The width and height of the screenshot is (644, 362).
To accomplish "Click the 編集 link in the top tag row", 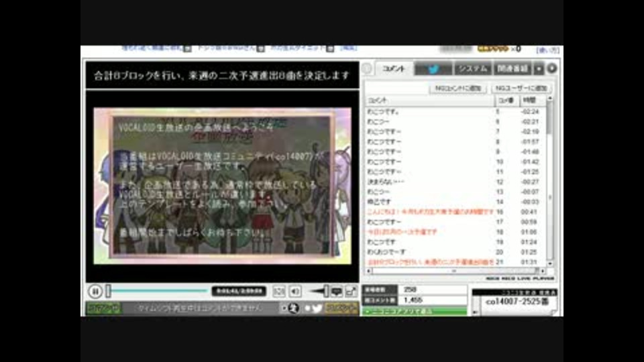I will click(x=349, y=48).
